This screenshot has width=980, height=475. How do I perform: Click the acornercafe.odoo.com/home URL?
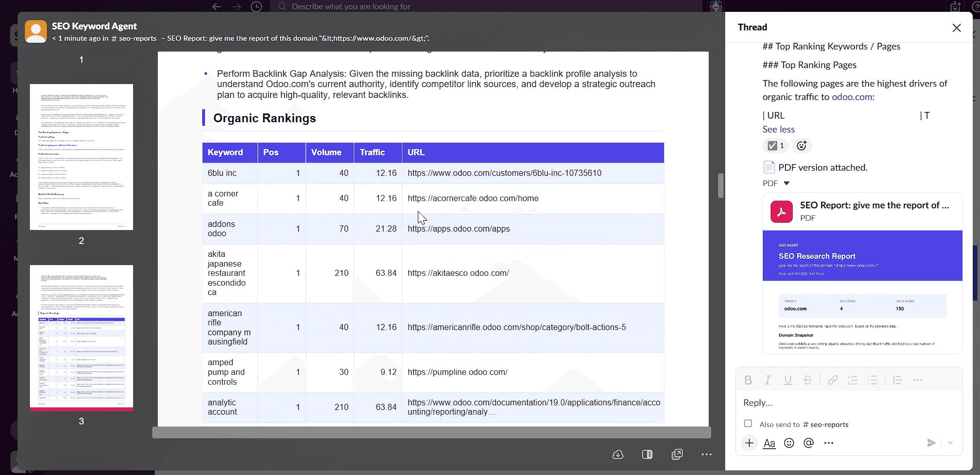pyautogui.click(x=473, y=199)
